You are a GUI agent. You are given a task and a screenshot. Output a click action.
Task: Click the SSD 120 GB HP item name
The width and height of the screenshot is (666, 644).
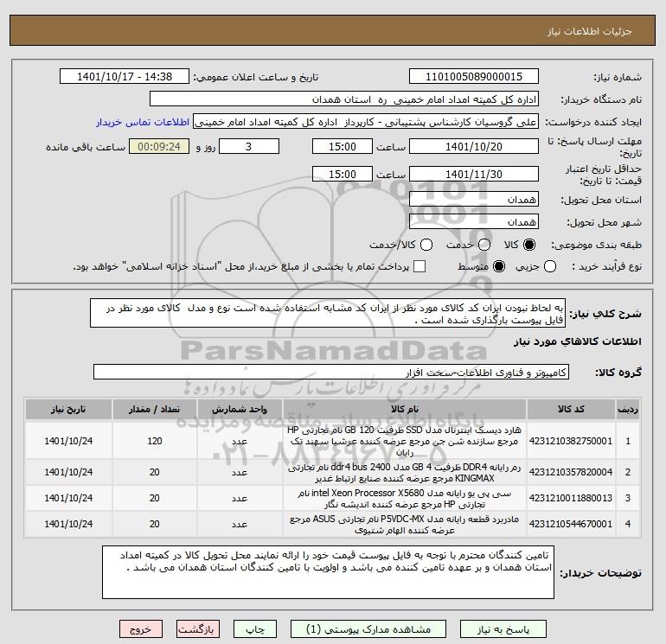click(x=405, y=441)
